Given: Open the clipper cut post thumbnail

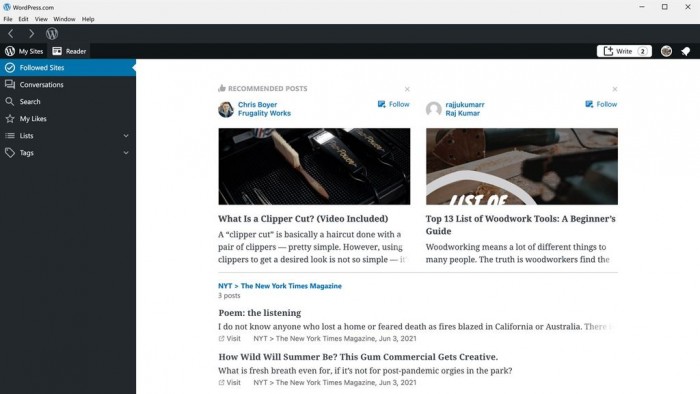Looking at the screenshot, I should pos(314,166).
